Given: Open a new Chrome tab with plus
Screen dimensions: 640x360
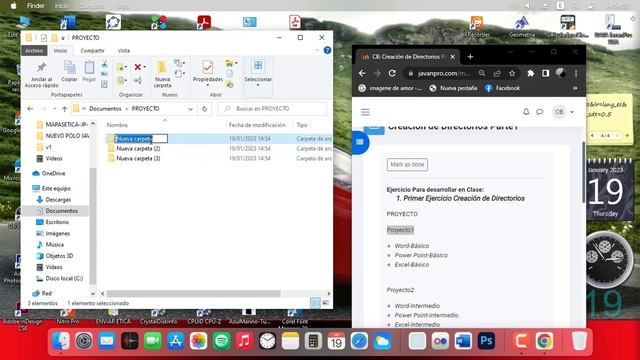Looking at the screenshot, I should tap(470, 57).
